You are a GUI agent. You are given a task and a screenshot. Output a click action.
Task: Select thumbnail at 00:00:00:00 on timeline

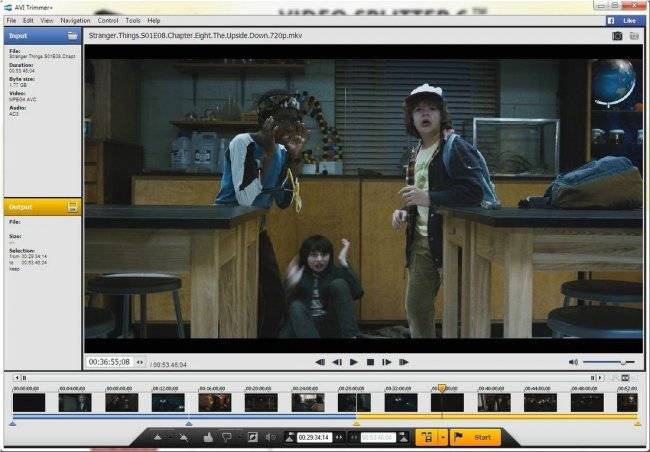29,403
